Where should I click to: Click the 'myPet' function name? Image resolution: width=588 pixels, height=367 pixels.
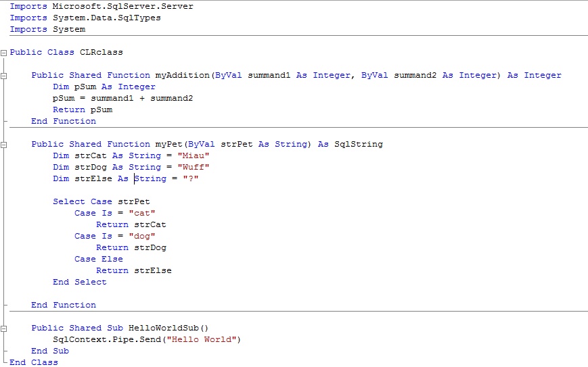point(168,144)
